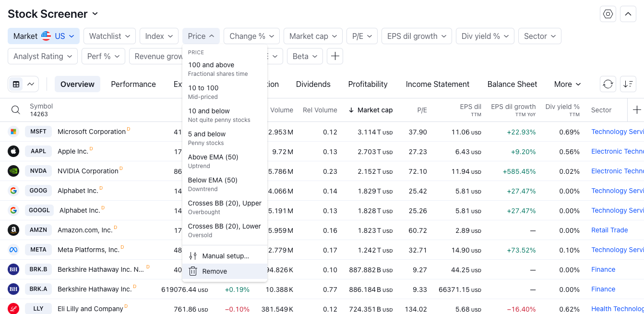This screenshot has width=644, height=314.
Task: Choose 'Above EMA (50)' uptrend option
Action: (x=225, y=161)
